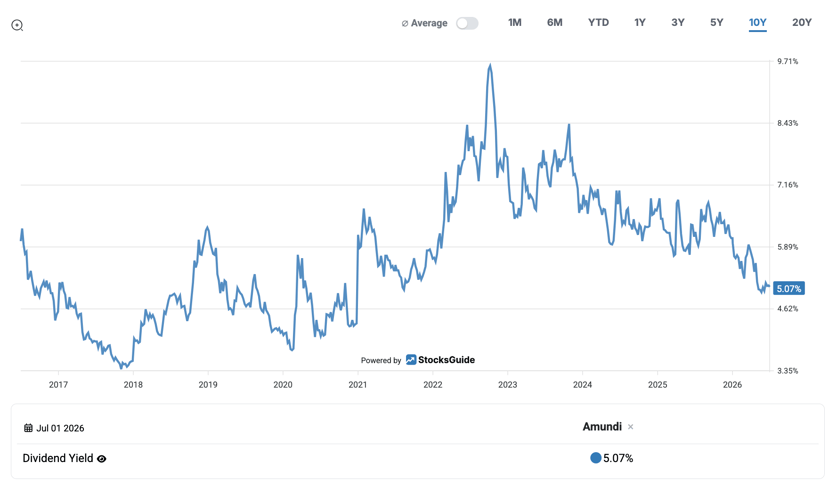829x487 pixels.
Task: Select the 5Y time range
Action: pos(716,23)
